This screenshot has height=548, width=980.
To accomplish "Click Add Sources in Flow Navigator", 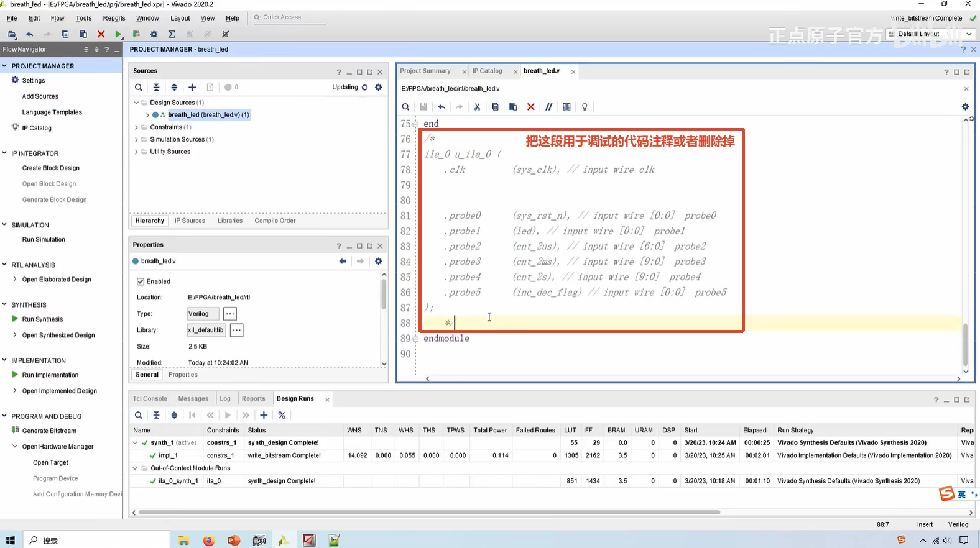I will pos(40,96).
